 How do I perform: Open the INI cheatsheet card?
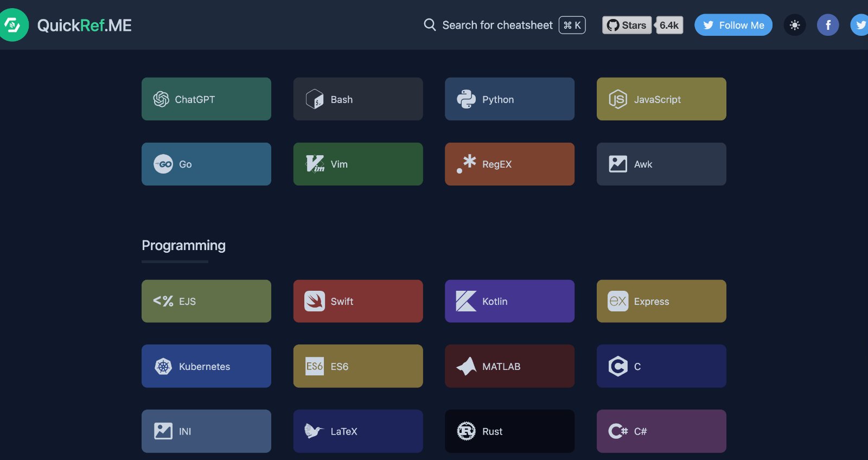206,431
